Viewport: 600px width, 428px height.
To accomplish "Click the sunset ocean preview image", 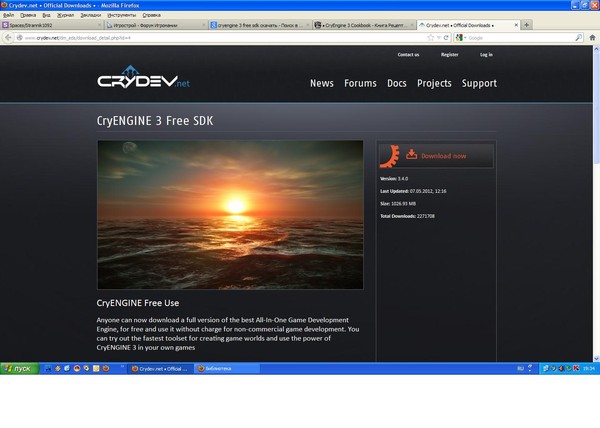I will point(230,215).
